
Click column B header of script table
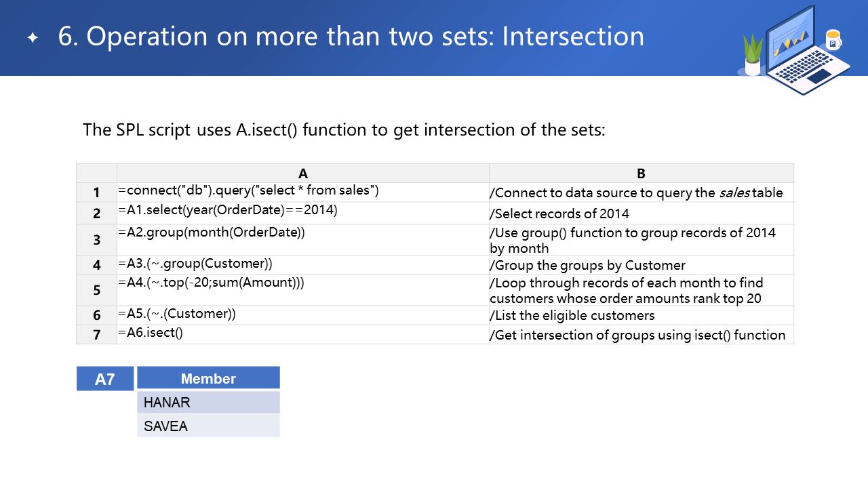[641, 174]
